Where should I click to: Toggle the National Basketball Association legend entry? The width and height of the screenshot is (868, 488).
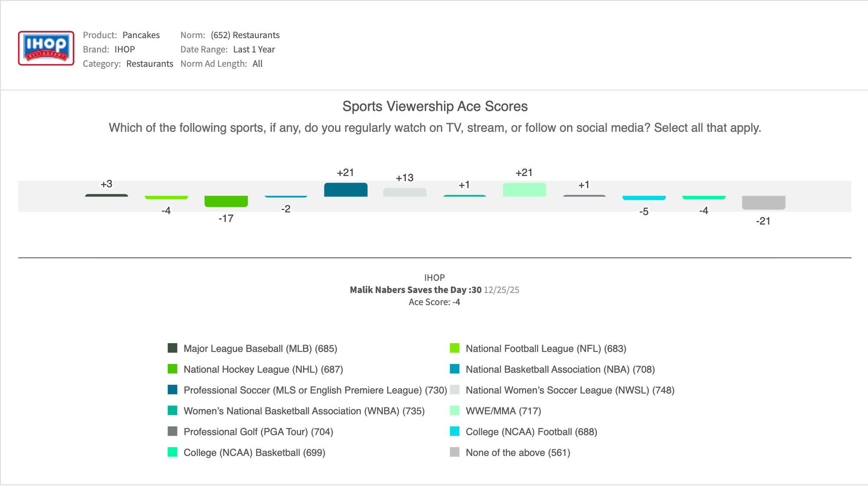(x=559, y=370)
